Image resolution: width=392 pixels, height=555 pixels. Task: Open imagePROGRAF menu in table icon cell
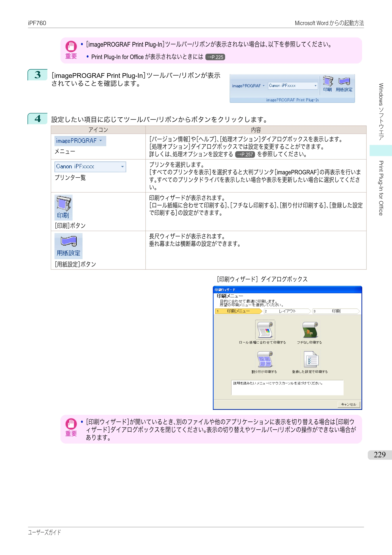[80, 141]
